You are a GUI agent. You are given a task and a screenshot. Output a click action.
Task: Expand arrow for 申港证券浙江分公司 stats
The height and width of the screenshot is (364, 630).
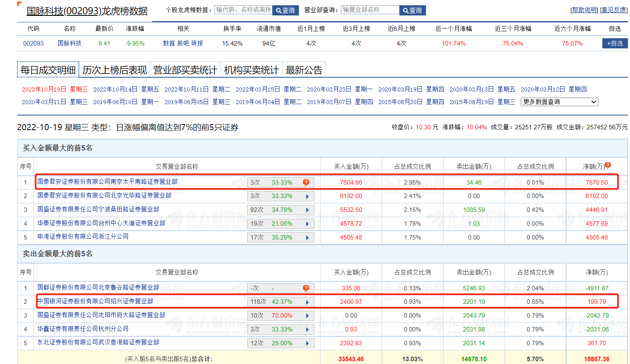coord(307,238)
